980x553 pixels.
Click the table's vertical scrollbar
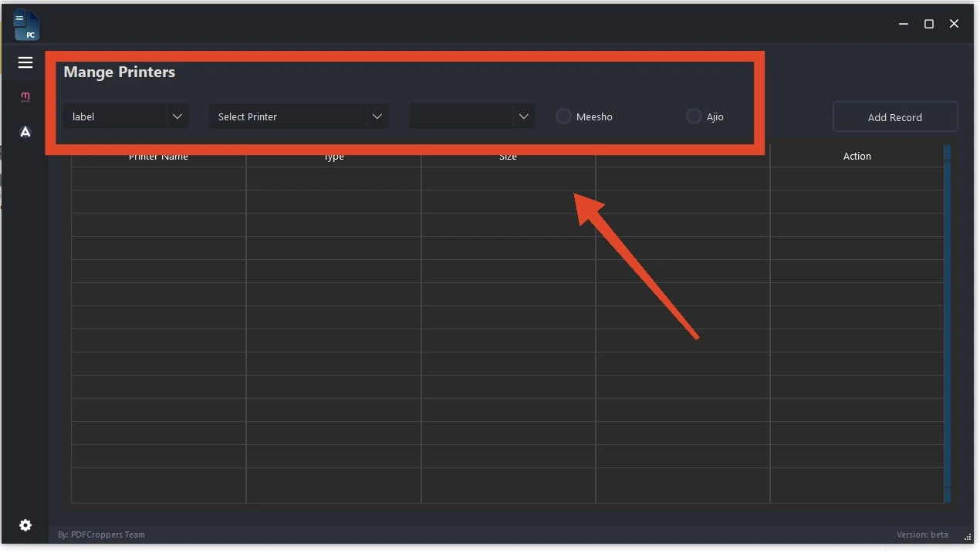point(947,324)
